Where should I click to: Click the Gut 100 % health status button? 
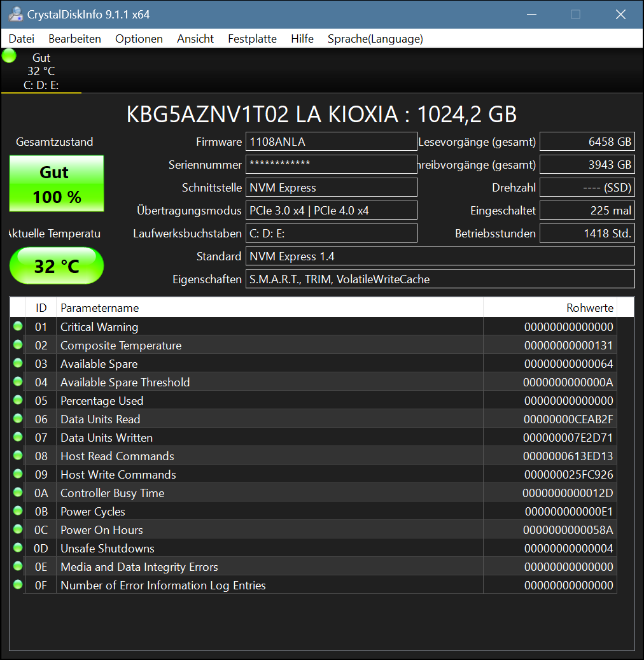coord(57,183)
